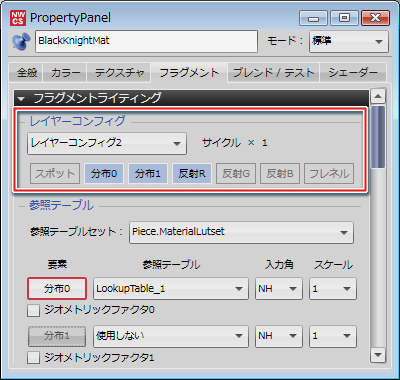Image resolution: width=400 pixels, height=380 pixels.
Task: Click the スケール column header
Action: point(333,265)
